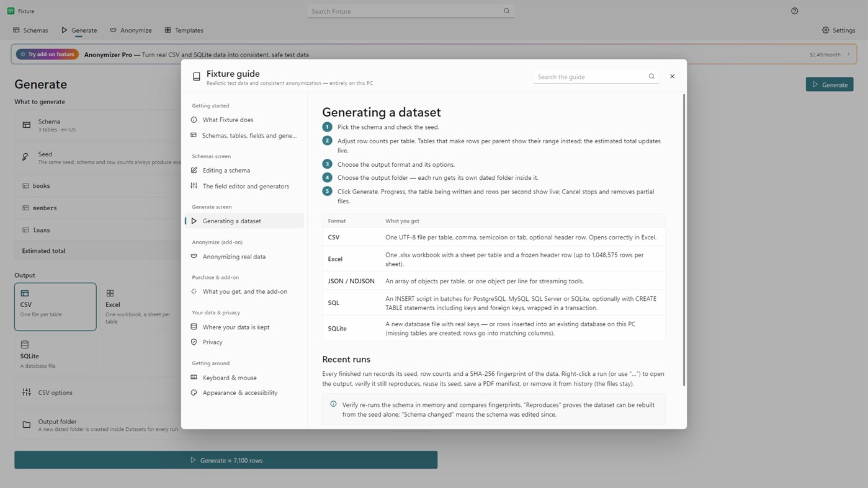Viewport: 868px width, 488px height.
Task: Click the Excel grid icon
Action: coord(110,293)
